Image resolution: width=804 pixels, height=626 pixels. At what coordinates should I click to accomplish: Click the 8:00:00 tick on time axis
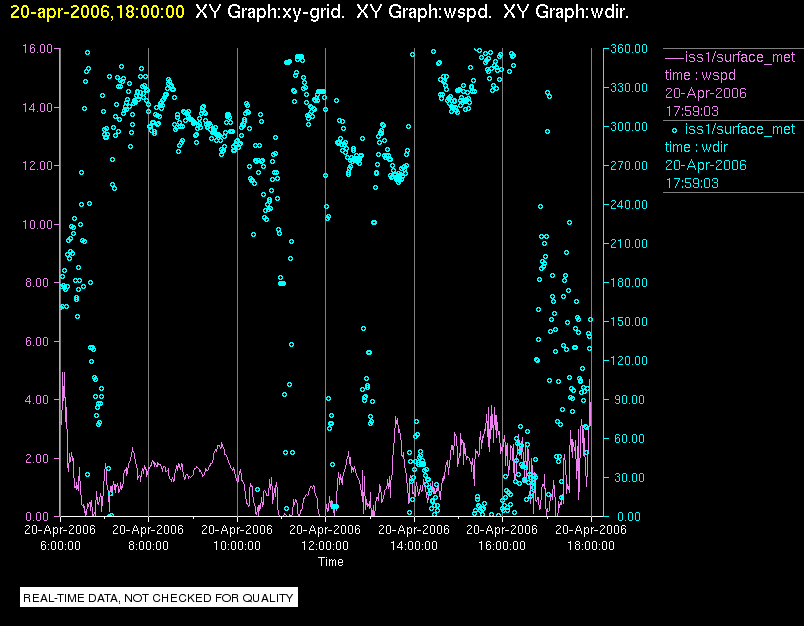[x=148, y=546]
